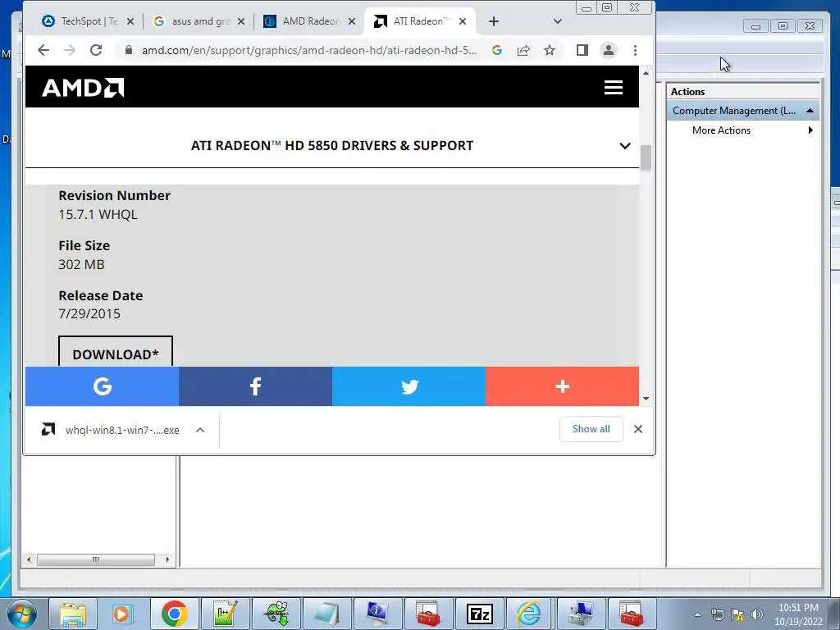The height and width of the screenshot is (630, 840).
Task: Click the network tray icon
Action: pyautogui.click(x=717, y=614)
